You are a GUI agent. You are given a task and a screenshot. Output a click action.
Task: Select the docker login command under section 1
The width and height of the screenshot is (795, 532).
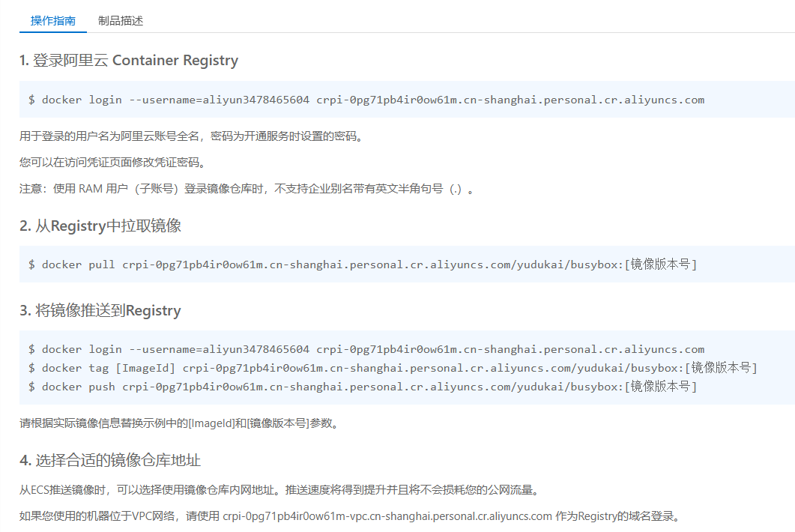pyautogui.click(x=366, y=100)
